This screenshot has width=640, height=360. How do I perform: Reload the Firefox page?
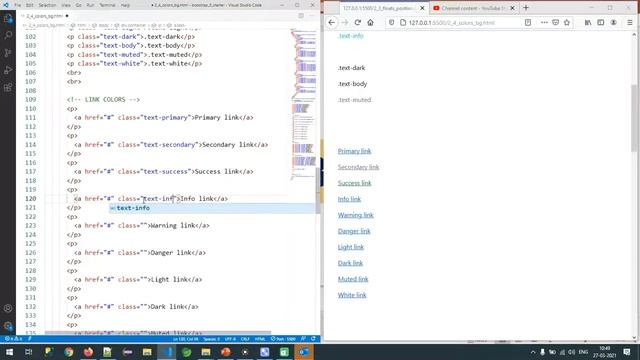[x=358, y=22]
